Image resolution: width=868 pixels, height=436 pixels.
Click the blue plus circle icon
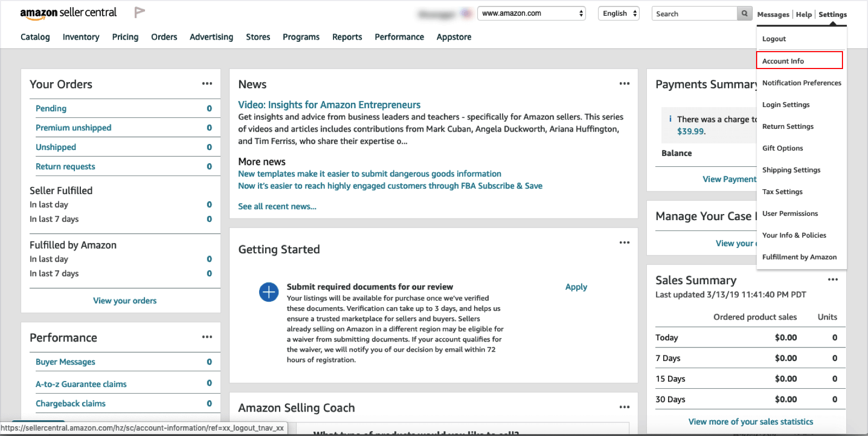(269, 292)
